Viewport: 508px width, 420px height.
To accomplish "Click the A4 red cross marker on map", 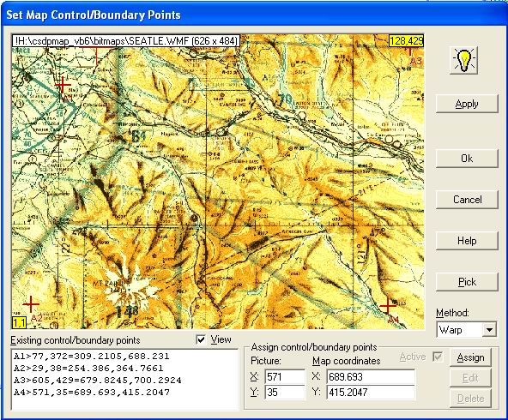I will (x=388, y=305).
